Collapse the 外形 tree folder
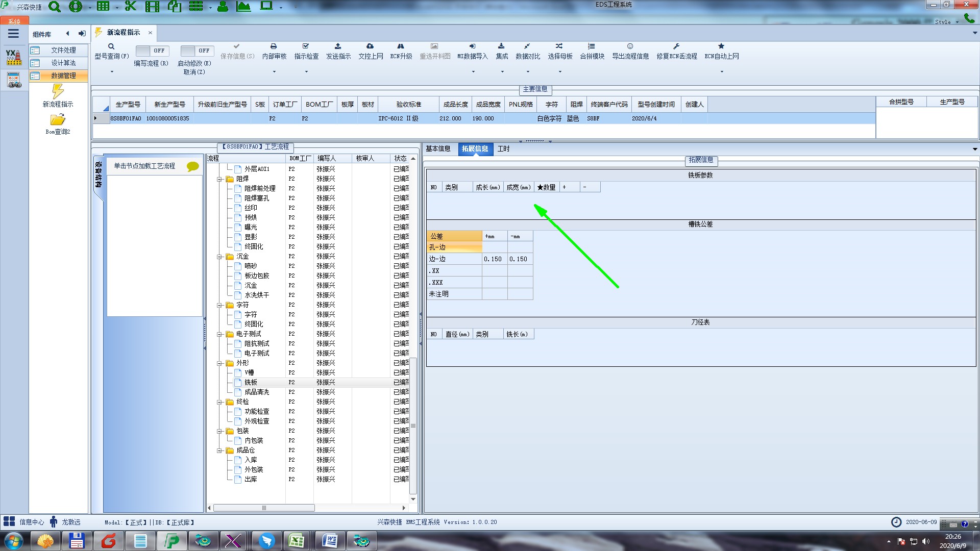980x551 pixels. tap(219, 363)
